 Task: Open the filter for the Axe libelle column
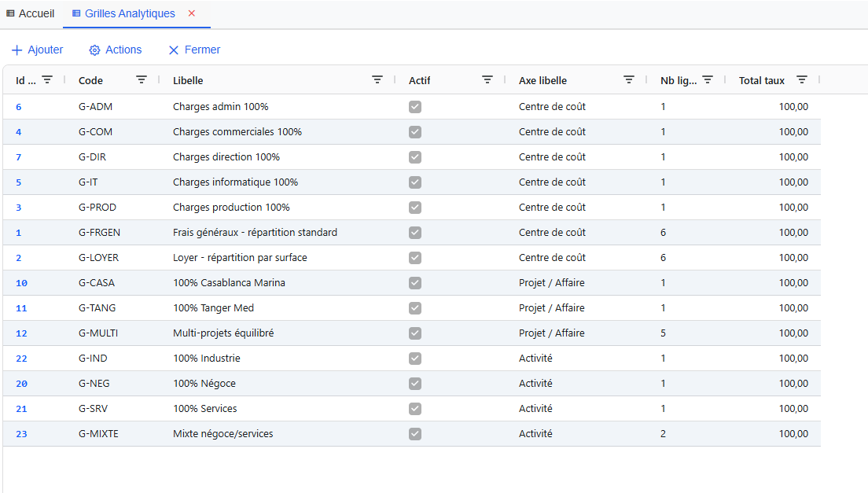(x=629, y=79)
